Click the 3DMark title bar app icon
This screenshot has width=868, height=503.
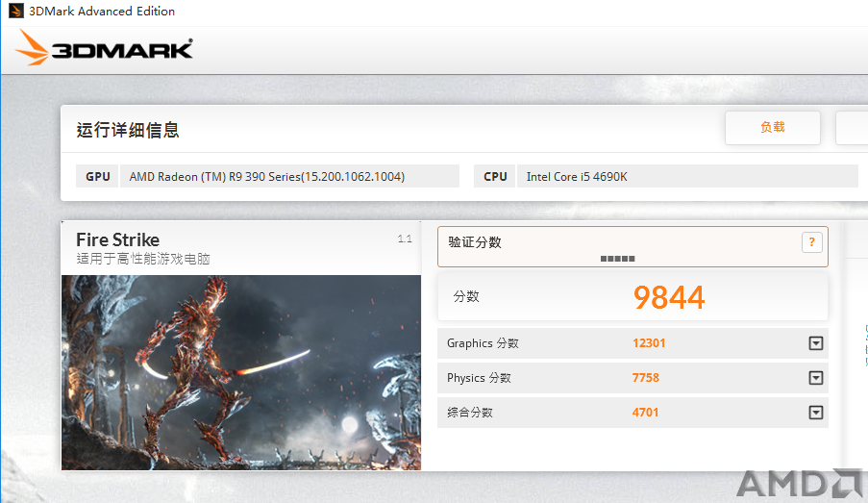point(16,11)
